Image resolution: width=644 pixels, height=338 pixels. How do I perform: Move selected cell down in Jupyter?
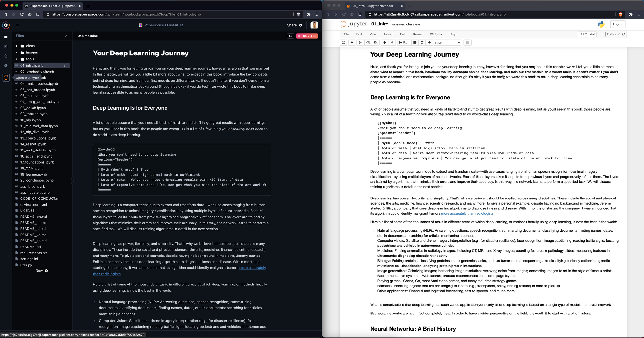click(392, 43)
